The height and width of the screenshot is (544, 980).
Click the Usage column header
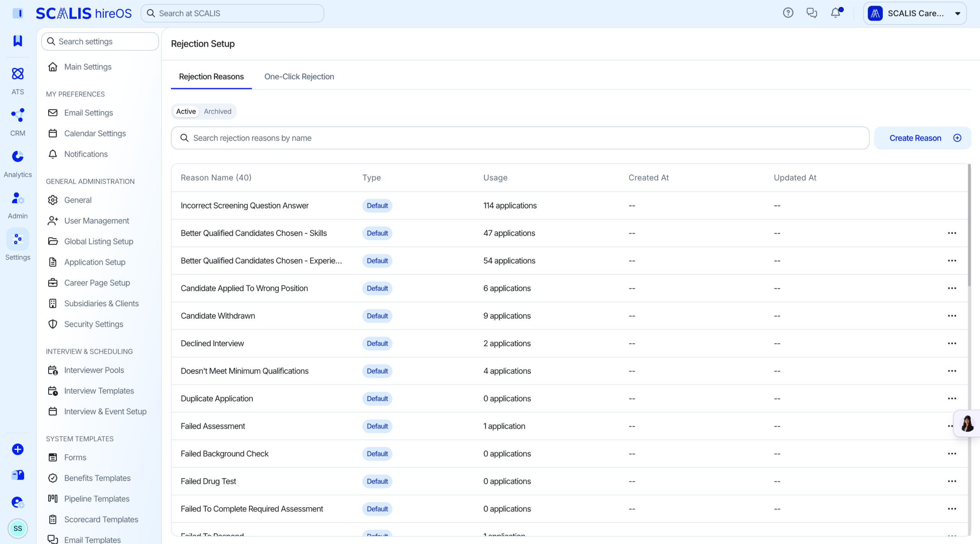tap(495, 178)
